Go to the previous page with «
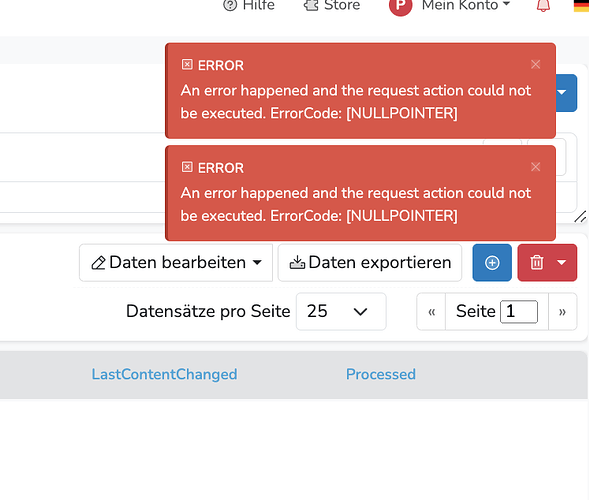The height and width of the screenshot is (500, 589). (x=431, y=312)
